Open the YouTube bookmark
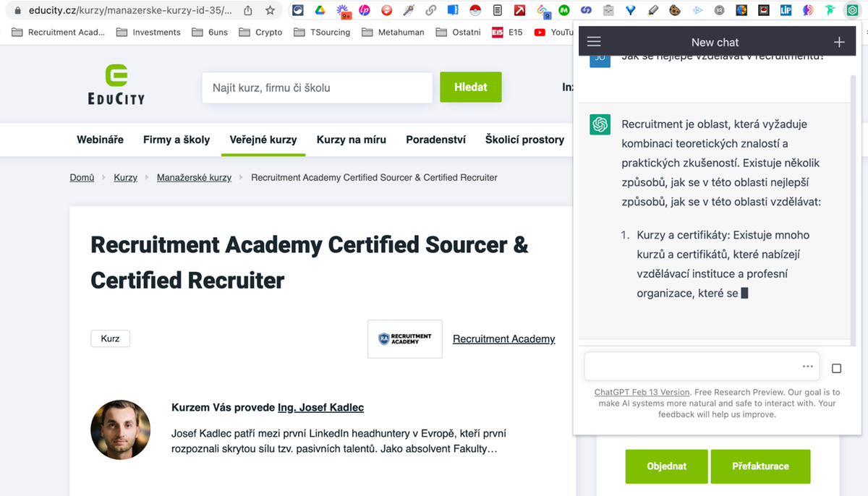Viewport: 868px width, 496px height. (x=553, y=32)
